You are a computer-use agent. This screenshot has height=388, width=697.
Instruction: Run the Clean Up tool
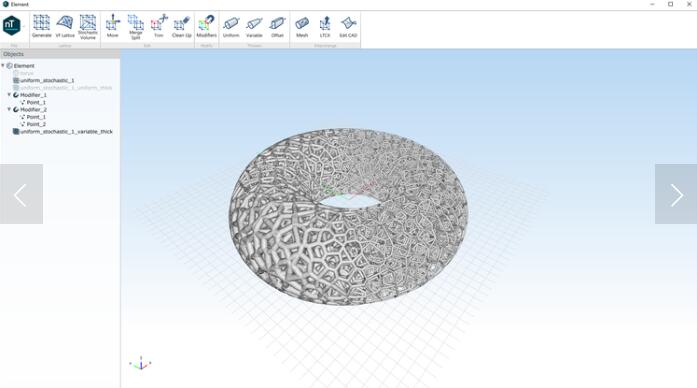[x=181, y=26]
